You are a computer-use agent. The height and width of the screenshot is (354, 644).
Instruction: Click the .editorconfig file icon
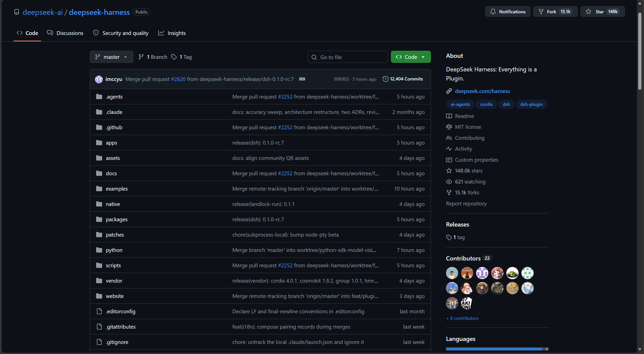(99, 312)
